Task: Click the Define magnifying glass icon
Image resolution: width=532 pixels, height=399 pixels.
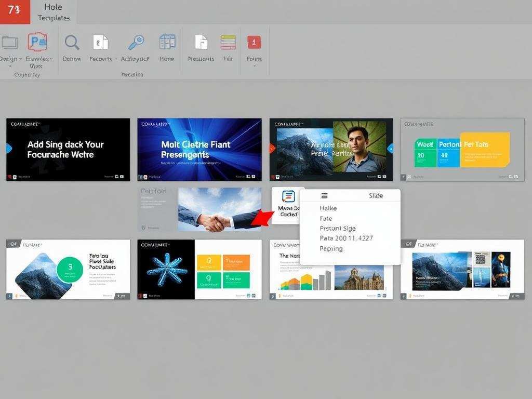Action: coord(72,43)
